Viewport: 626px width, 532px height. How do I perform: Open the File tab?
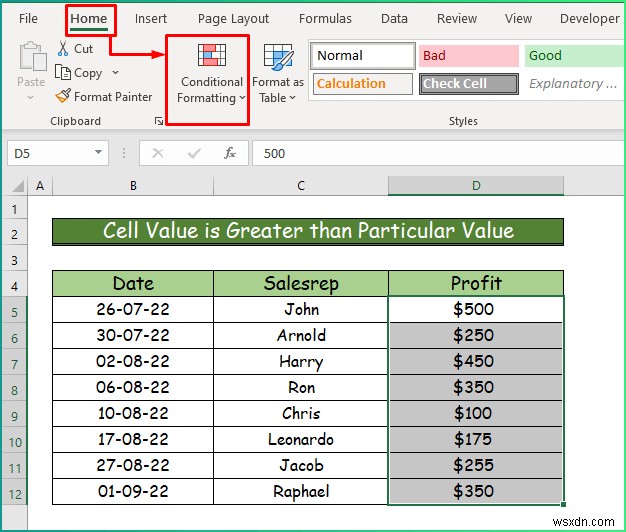28,18
